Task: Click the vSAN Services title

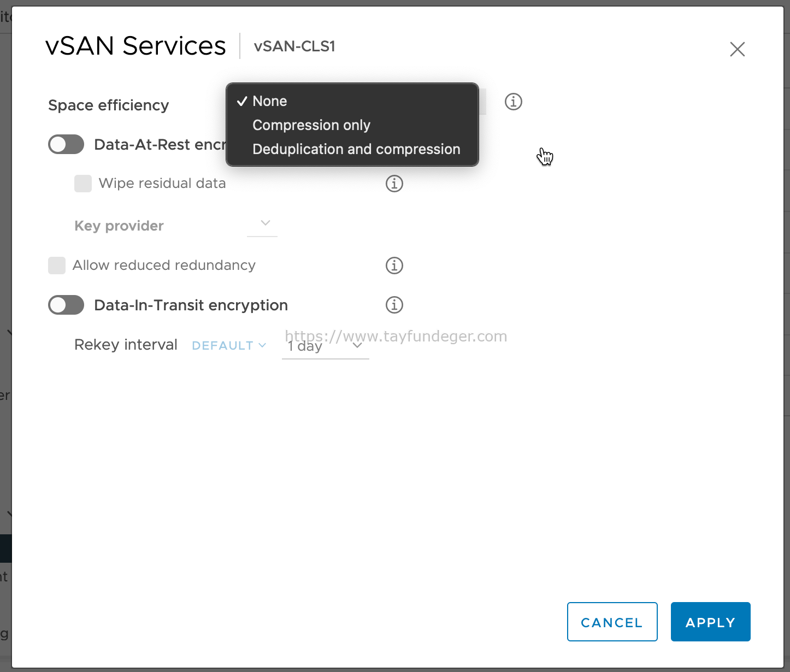Action: pos(135,46)
